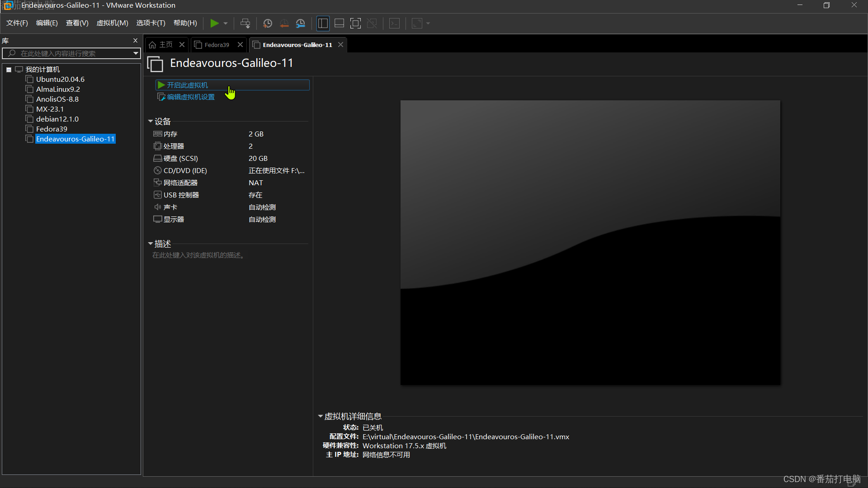Click the revert to snapshot icon
Viewport: 868px width, 488px height.
point(284,23)
